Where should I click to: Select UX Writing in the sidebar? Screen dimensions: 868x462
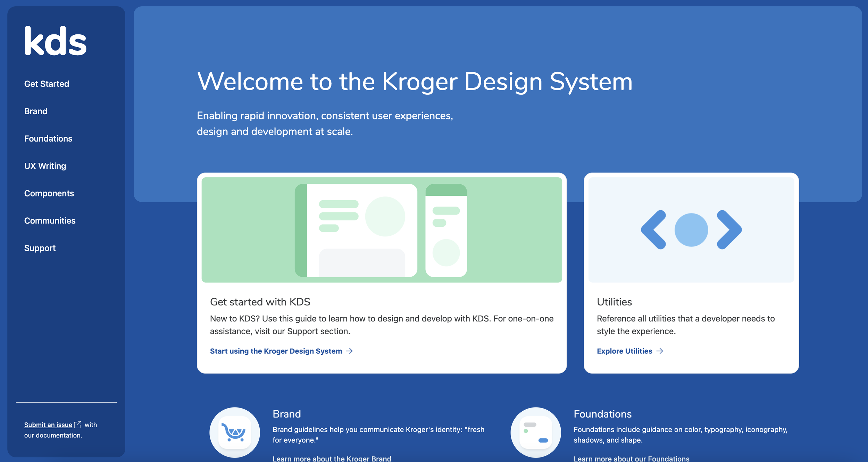45,166
